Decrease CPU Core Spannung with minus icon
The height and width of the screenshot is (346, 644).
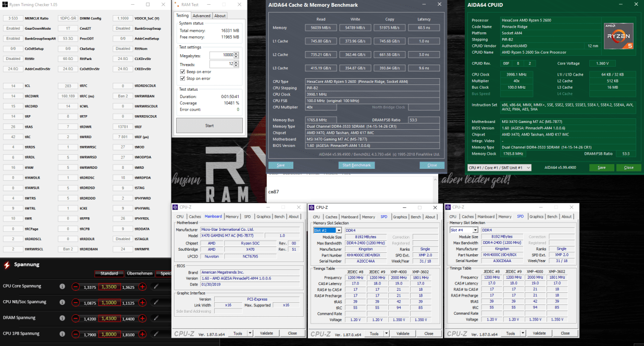76,287
